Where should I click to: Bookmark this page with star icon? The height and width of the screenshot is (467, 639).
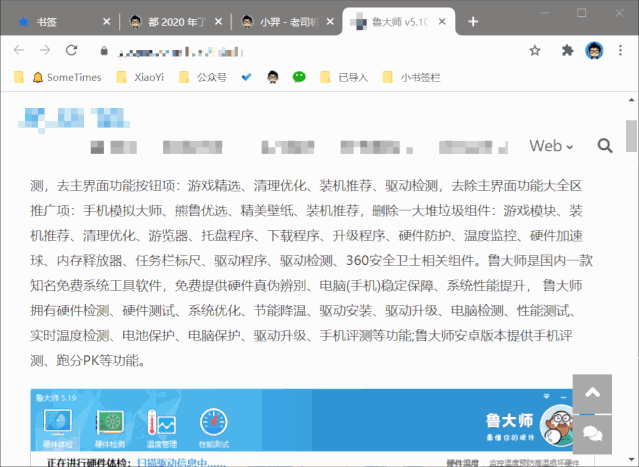tap(535, 51)
